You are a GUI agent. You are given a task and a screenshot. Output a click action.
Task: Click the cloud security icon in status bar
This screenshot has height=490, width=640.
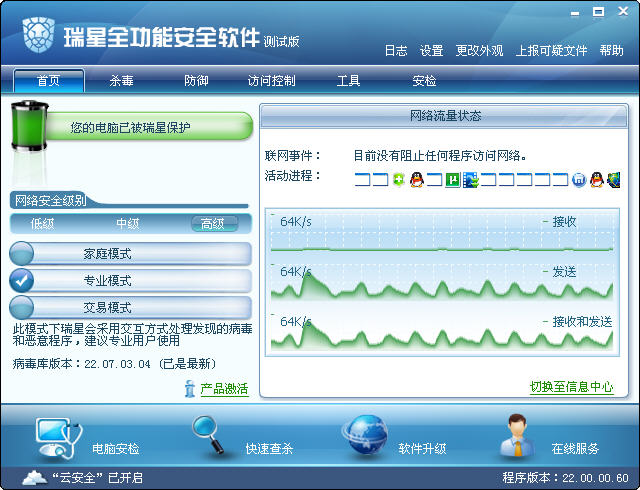(34, 477)
